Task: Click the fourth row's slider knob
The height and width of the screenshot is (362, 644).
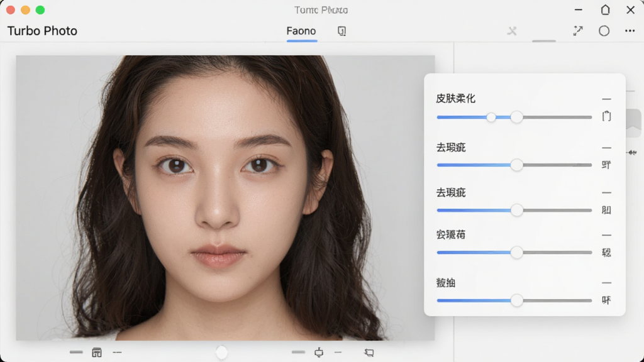Action: pos(517,253)
